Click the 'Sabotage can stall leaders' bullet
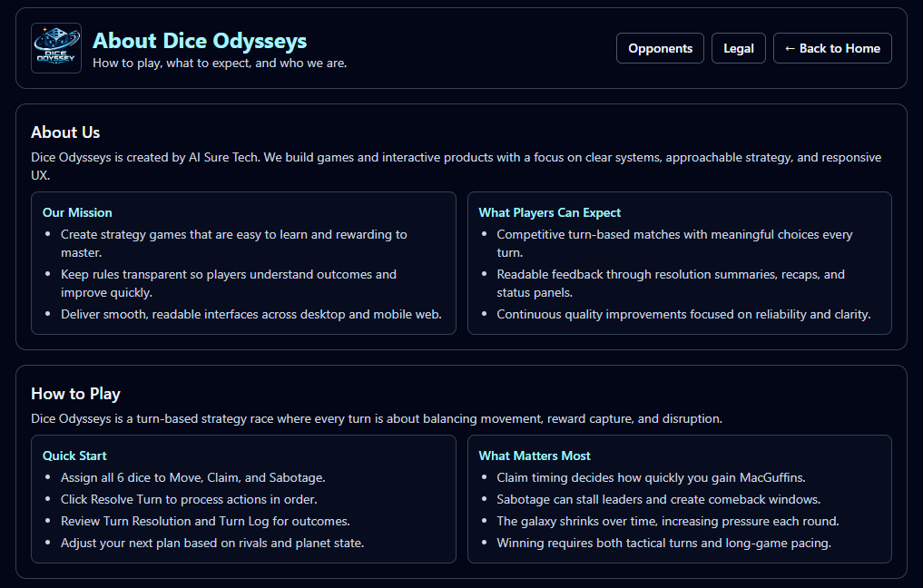Image resolution: width=923 pixels, height=588 pixels. click(658, 499)
